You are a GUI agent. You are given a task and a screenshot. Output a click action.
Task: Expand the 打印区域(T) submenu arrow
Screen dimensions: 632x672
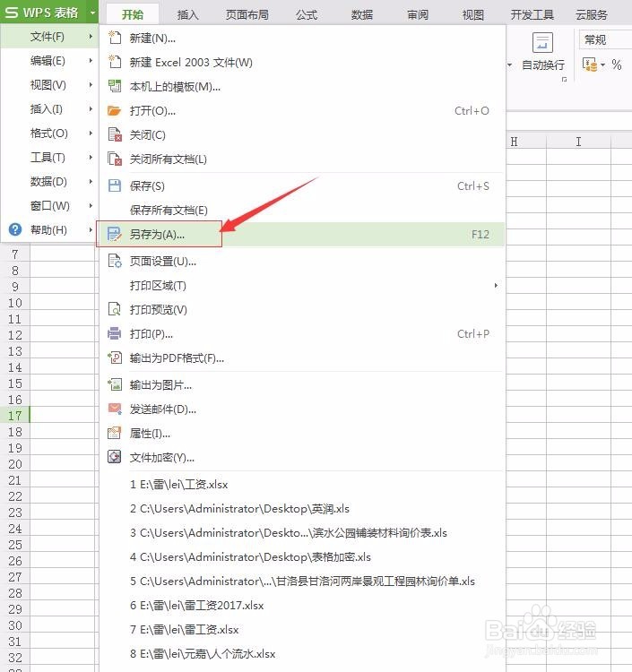pos(496,286)
